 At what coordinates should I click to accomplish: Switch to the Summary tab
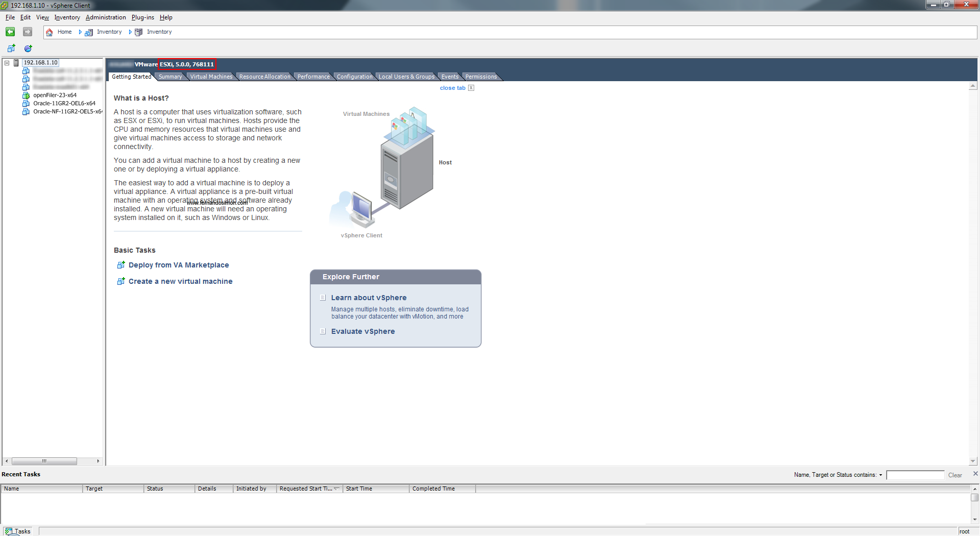click(x=170, y=77)
